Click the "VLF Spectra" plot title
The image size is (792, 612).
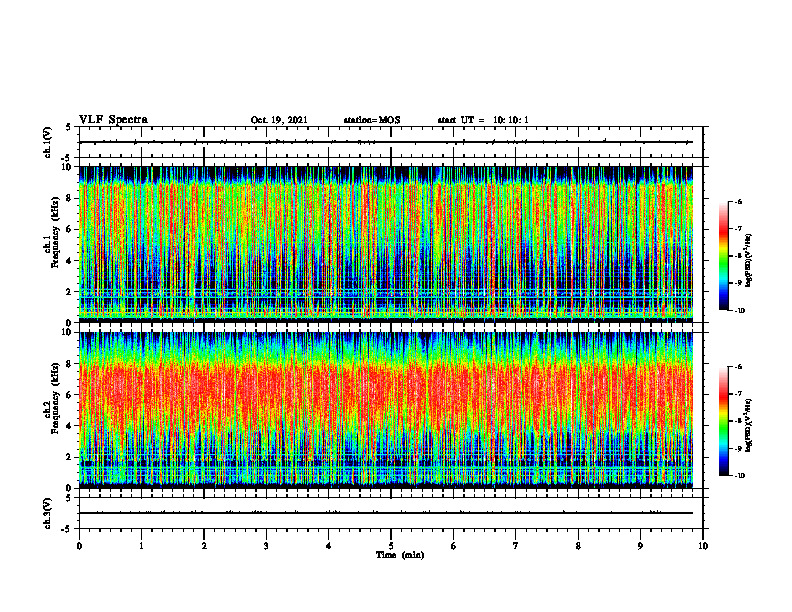[x=113, y=120]
